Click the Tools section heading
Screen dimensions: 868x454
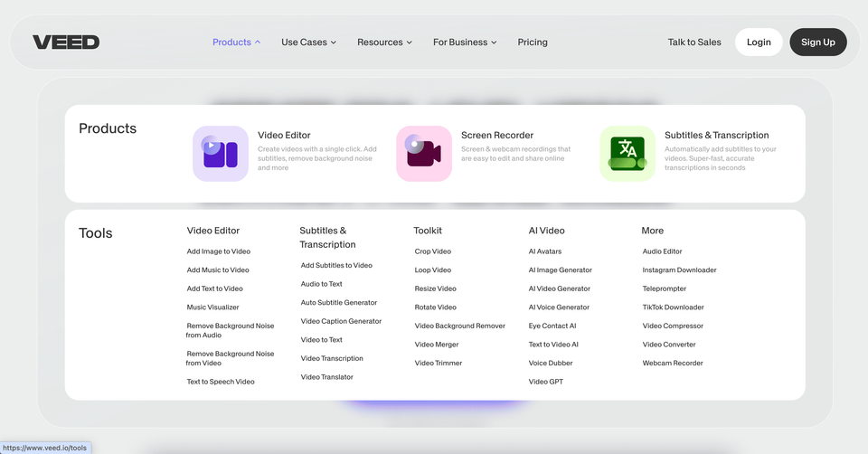96,233
